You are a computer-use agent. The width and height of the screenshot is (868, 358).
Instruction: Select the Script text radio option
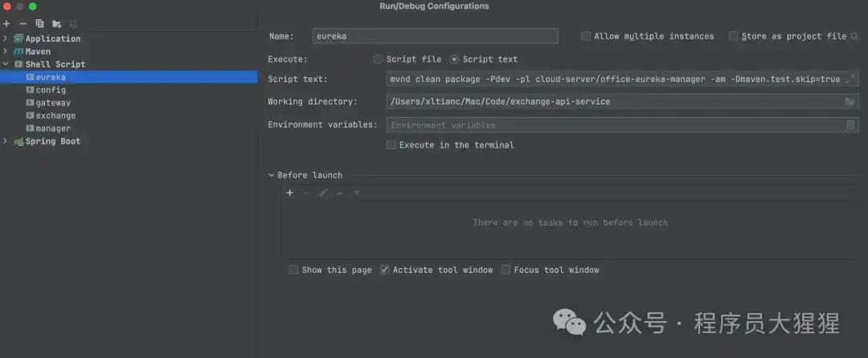tap(454, 59)
